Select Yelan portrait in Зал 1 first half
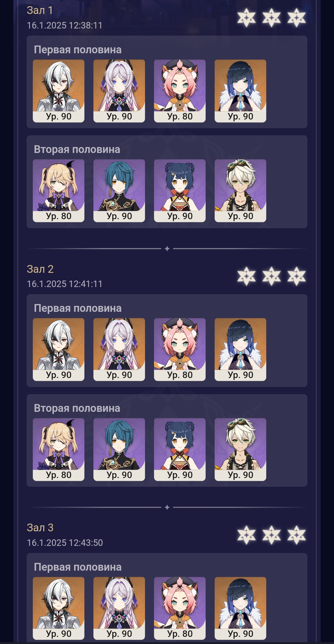Viewport: 334px width, 644px height. [x=240, y=91]
